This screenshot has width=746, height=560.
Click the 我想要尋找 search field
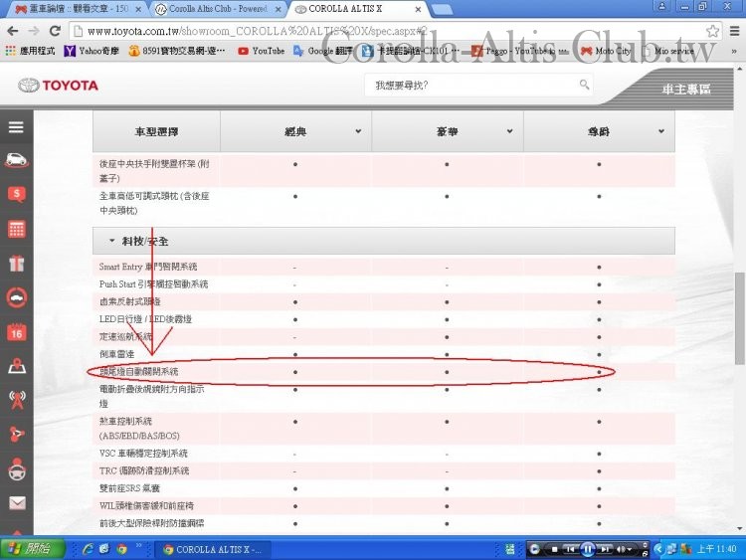tap(478, 86)
